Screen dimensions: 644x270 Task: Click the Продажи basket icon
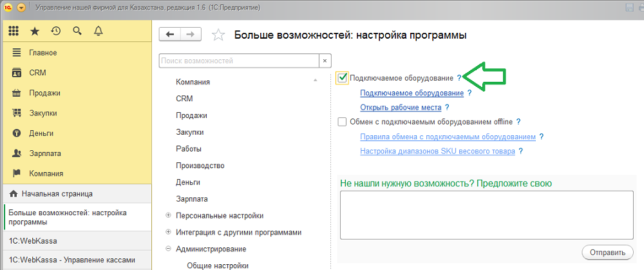pyautogui.click(x=17, y=93)
